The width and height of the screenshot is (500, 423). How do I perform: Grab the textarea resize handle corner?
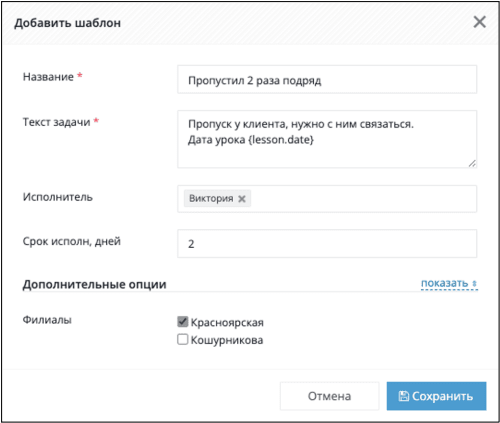pyautogui.click(x=472, y=163)
